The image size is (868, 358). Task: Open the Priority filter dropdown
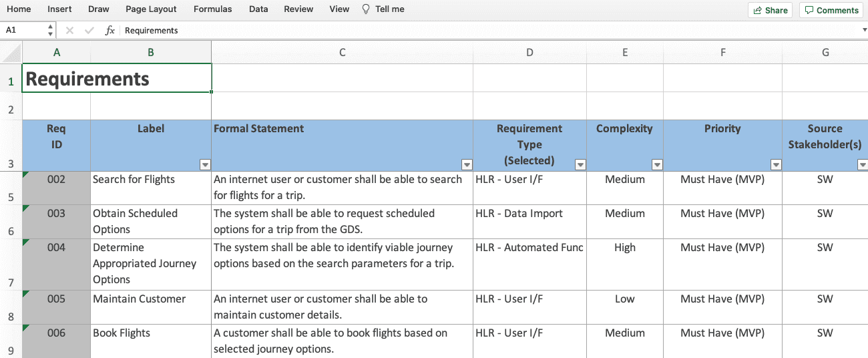[x=776, y=165]
